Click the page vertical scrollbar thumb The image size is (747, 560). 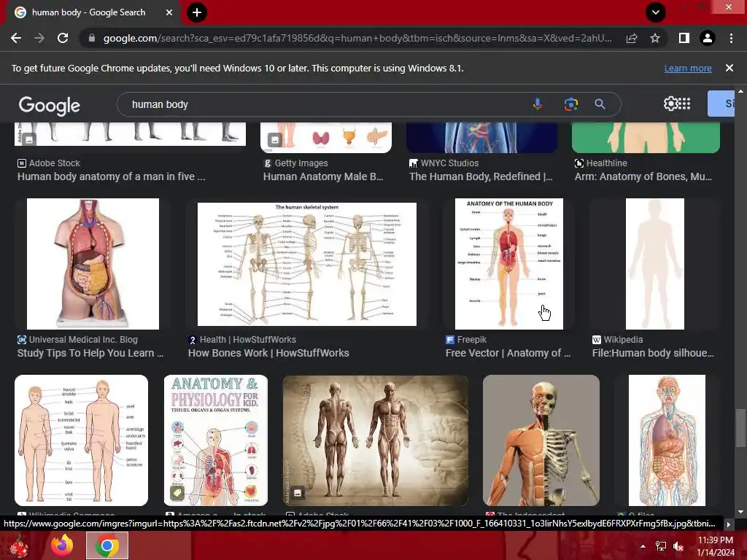(x=740, y=428)
